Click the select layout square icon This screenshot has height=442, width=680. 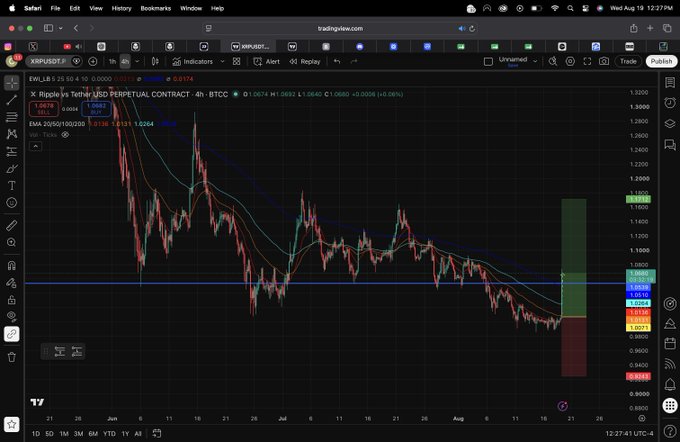point(488,62)
